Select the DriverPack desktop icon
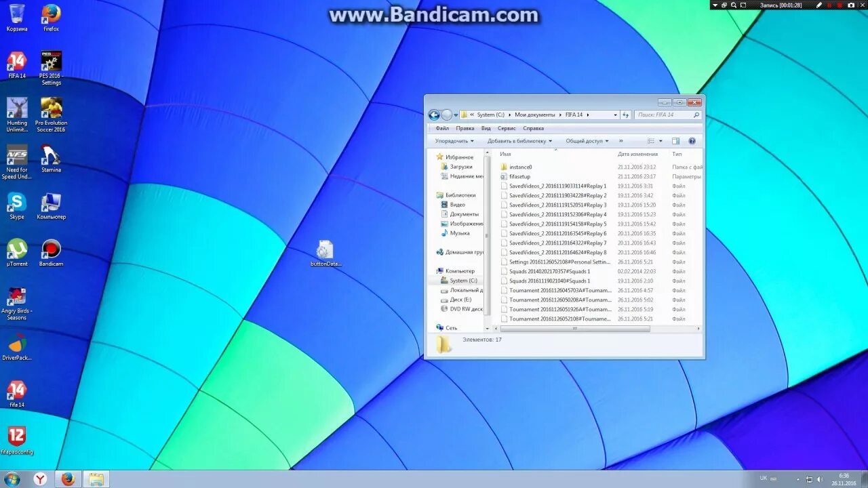The height and width of the screenshot is (488, 868). point(17,347)
